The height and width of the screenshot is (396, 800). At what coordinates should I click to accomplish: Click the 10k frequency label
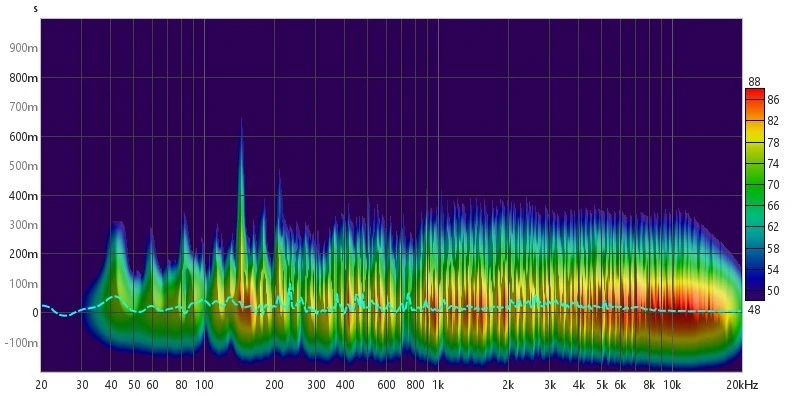click(671, 384)
